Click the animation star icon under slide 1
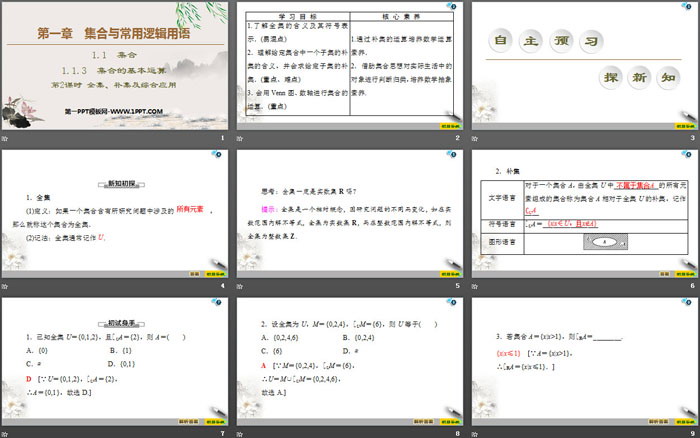This screenshot has height=438, width=700. pos(6,138)
